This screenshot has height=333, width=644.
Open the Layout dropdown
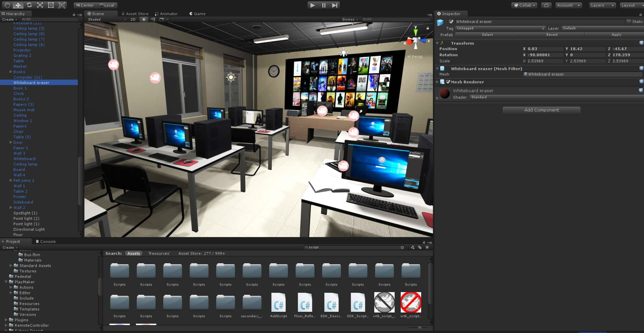click(x=632, y=5)
